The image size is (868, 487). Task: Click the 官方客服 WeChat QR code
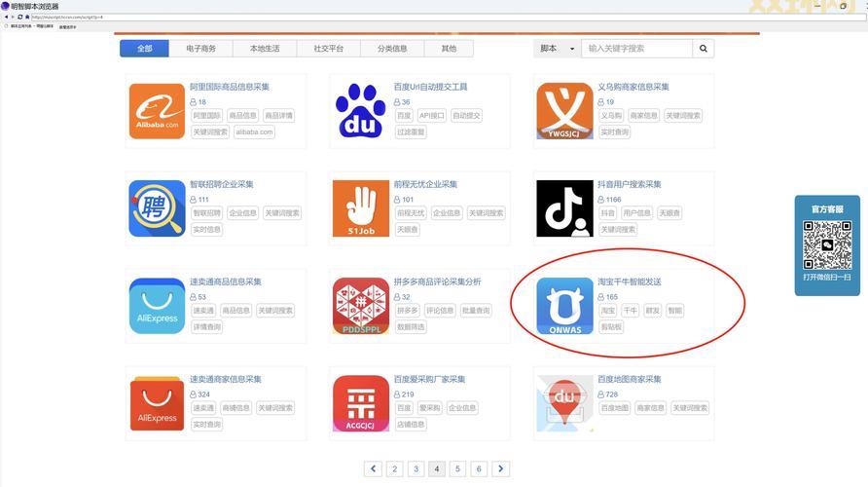pyautogui.click(x=827, y=245)
